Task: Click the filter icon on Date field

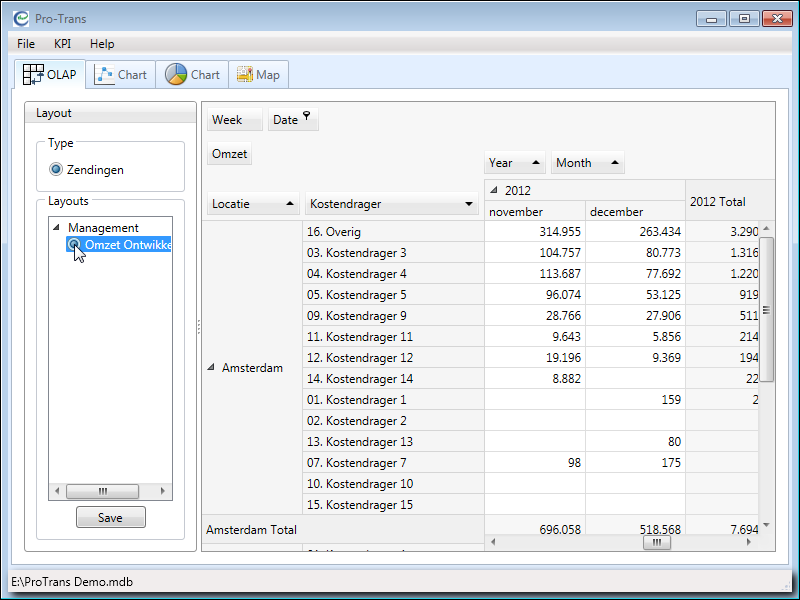Action: [x=307, y=117]
